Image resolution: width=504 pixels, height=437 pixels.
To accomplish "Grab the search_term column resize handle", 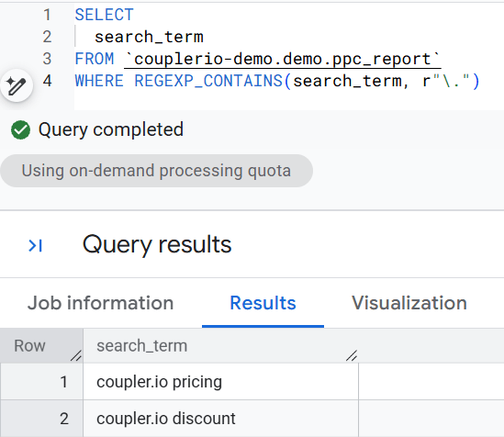I will click(352, 355).
